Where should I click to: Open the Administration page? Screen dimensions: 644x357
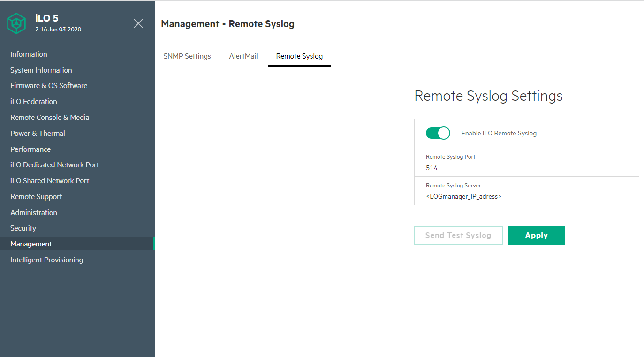[34, 213]
